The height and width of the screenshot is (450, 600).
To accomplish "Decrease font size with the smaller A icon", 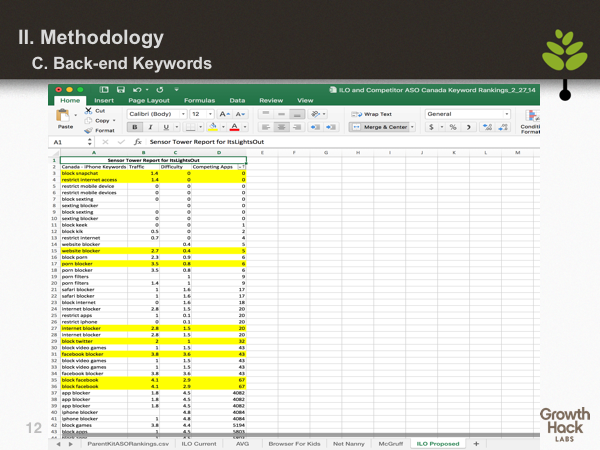I will 240,114.
